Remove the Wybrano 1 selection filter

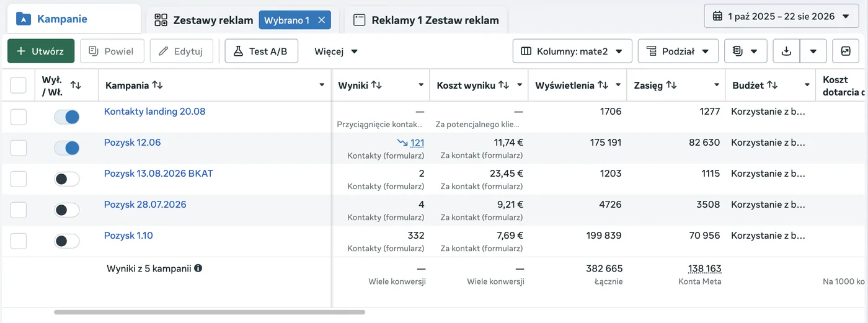pos(321,20)
